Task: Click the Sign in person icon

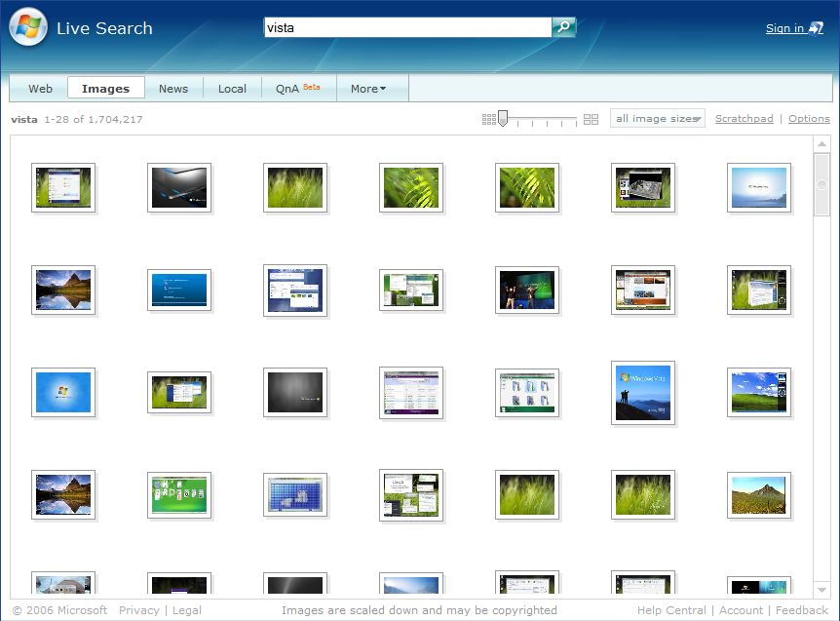Action: pos(816,28)
